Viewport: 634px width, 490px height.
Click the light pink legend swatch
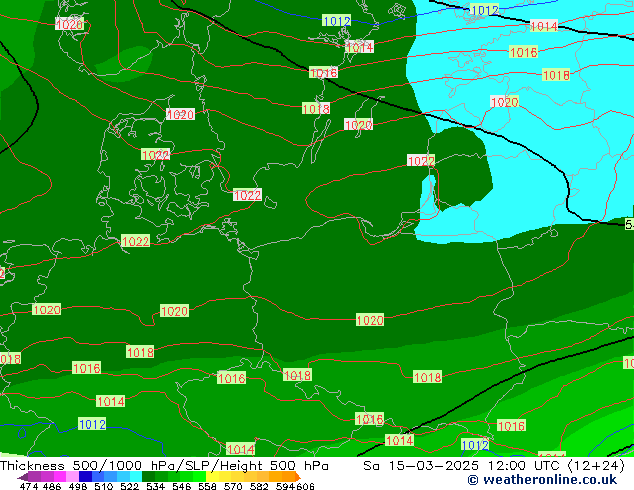point(72,477)
